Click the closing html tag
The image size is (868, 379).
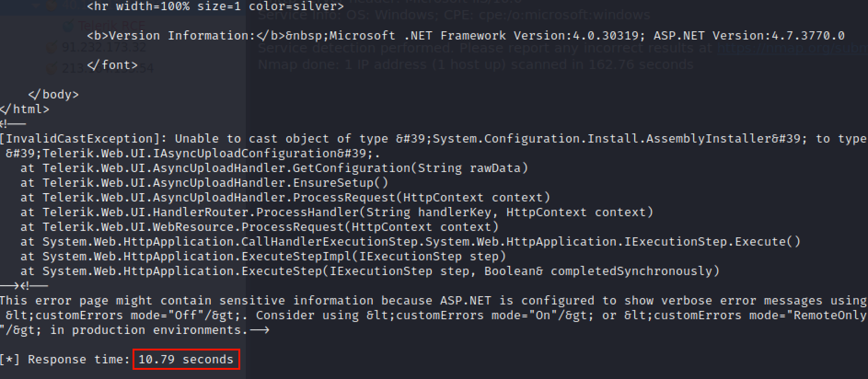tap(25, 109)
